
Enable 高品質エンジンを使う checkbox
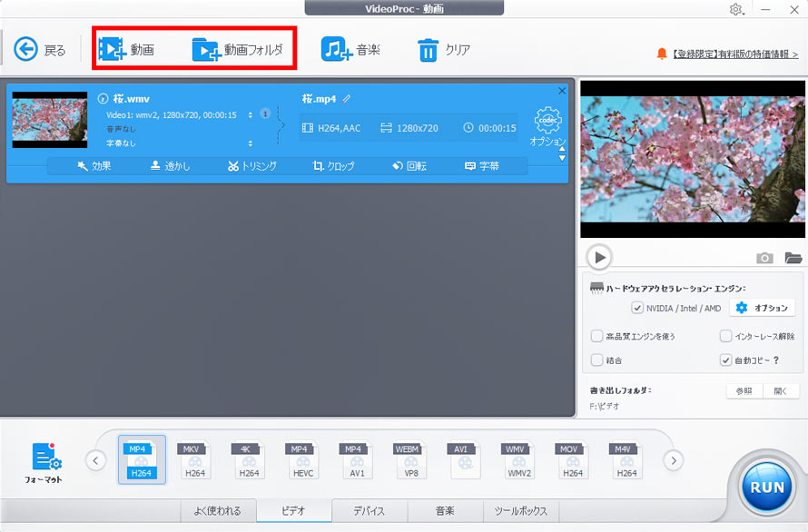click(596, 336)
